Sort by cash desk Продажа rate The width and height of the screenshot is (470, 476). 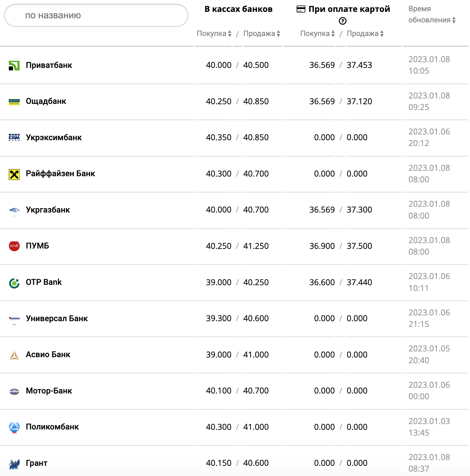coord(262,34)
